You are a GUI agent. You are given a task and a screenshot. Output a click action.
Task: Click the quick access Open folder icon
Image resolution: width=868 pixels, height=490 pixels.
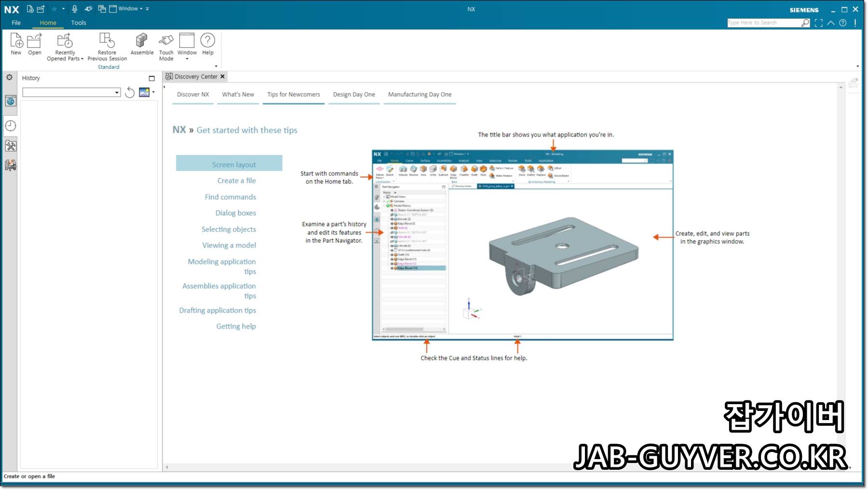(41, 9)
